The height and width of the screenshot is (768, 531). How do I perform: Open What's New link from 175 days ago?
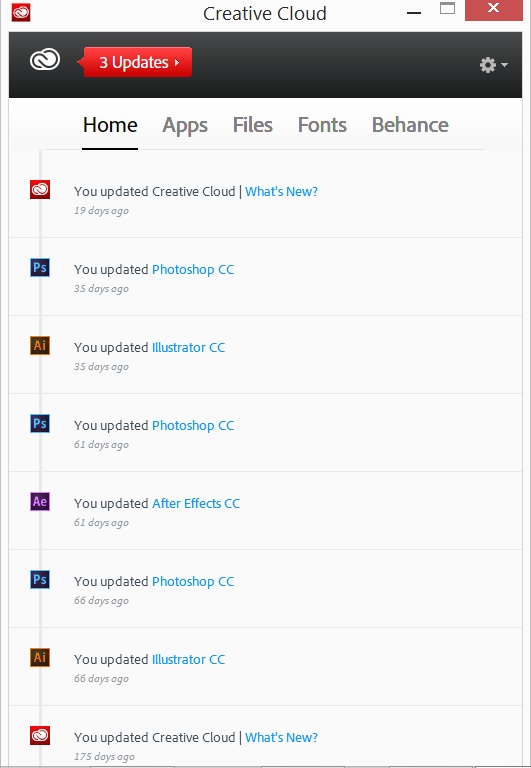281,738
